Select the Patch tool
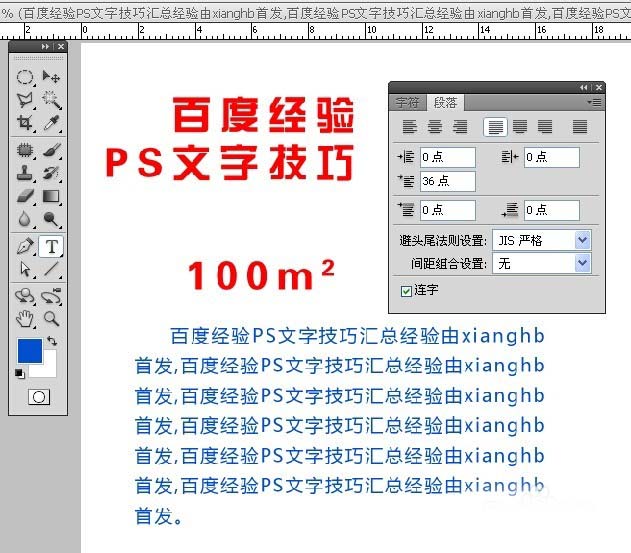 (25, 150)
